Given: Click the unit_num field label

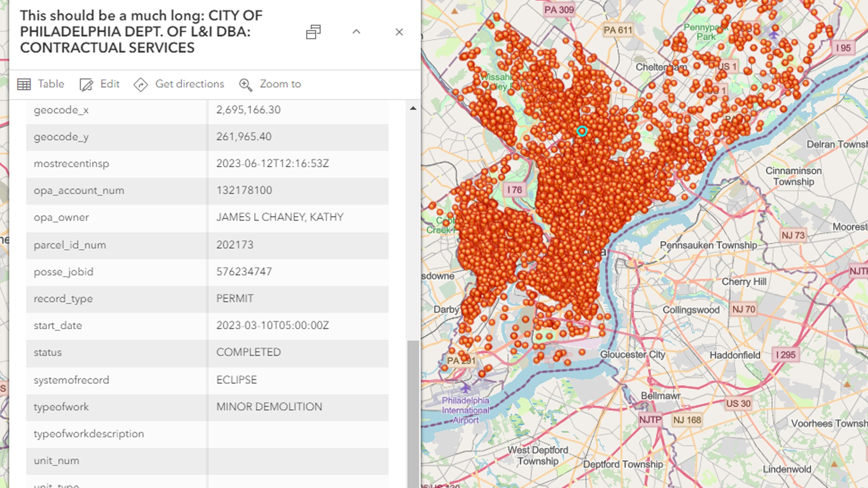Looking at the screenshot, I should click(56, 461).
